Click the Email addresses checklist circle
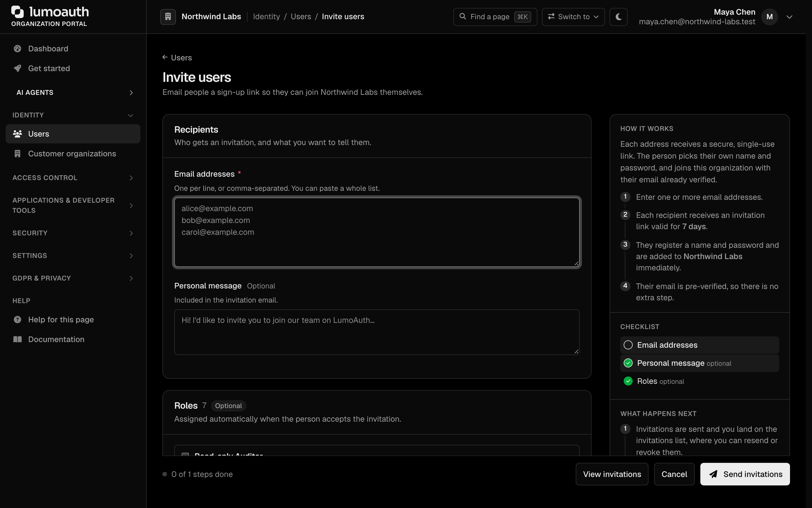The image size is (812, 508). pos(628,345)
